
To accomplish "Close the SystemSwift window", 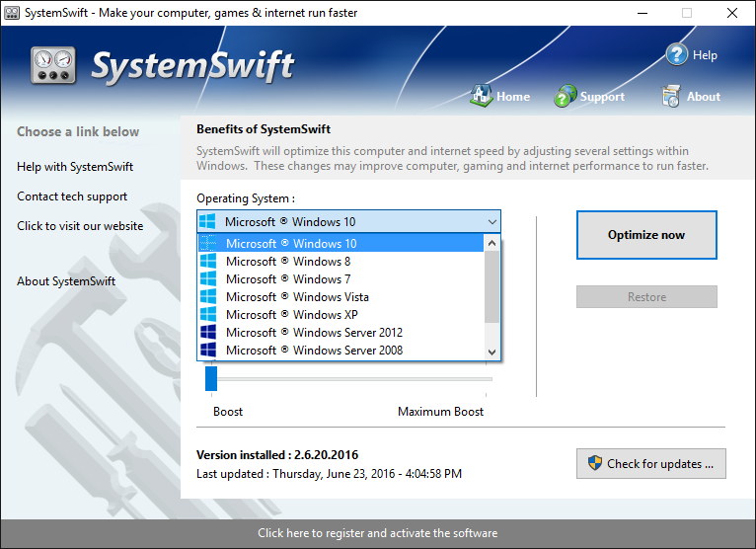I will [x=732, y=13].
